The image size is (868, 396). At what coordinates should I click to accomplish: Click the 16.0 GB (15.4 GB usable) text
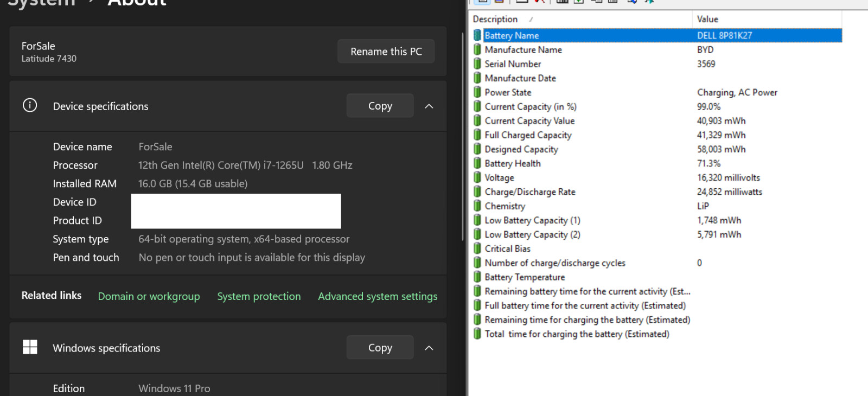pos(193,183)
